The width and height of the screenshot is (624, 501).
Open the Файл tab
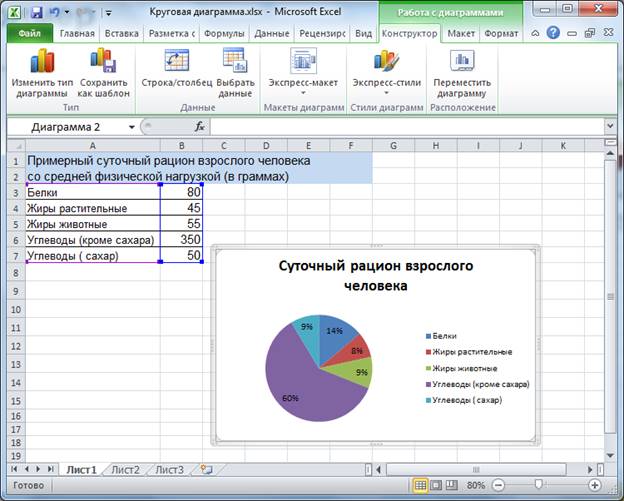(30, 33)
